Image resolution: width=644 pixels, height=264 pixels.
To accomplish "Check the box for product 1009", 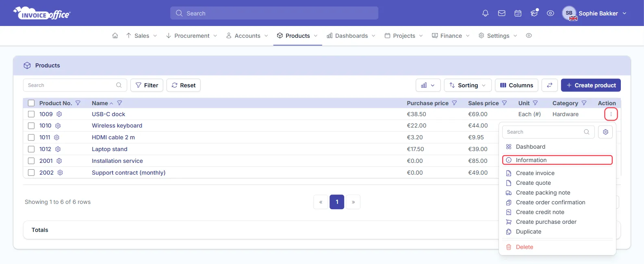I will coord(31,114).
